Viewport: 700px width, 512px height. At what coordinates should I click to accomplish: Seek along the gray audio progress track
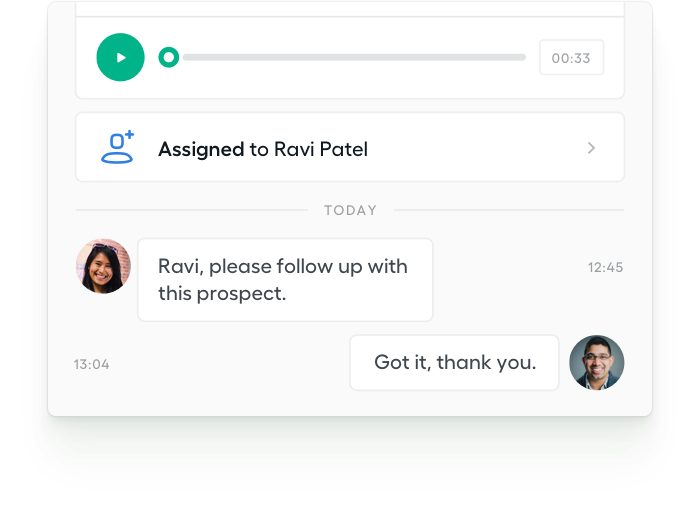pos(354,57)
